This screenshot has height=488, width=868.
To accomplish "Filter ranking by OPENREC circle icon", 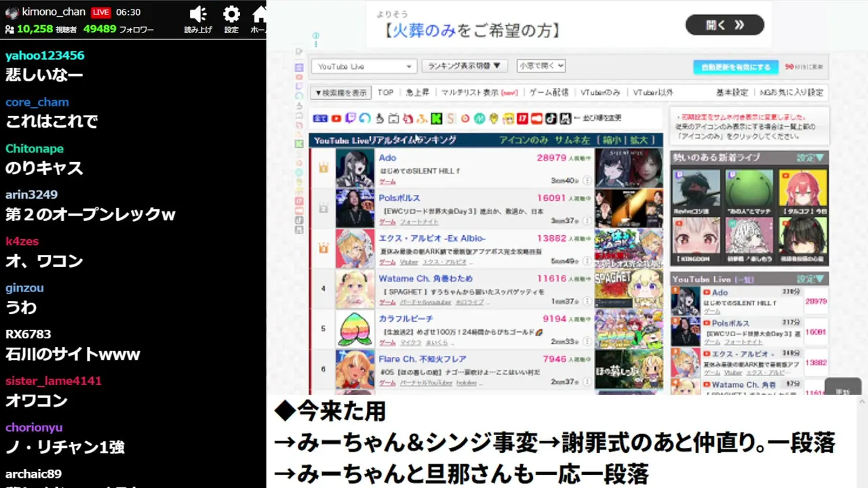I will click(465, 119).
